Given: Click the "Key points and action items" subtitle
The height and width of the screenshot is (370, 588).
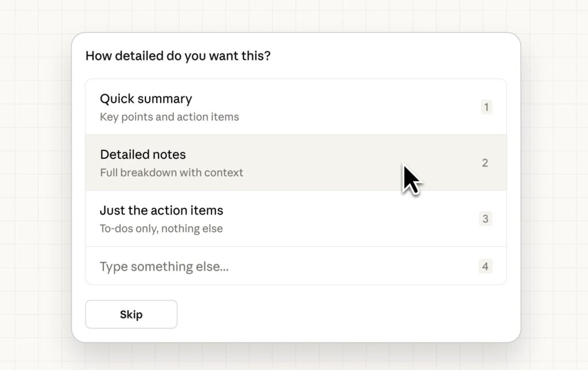Looking at the screenshot, I should (x=169, y=117).
